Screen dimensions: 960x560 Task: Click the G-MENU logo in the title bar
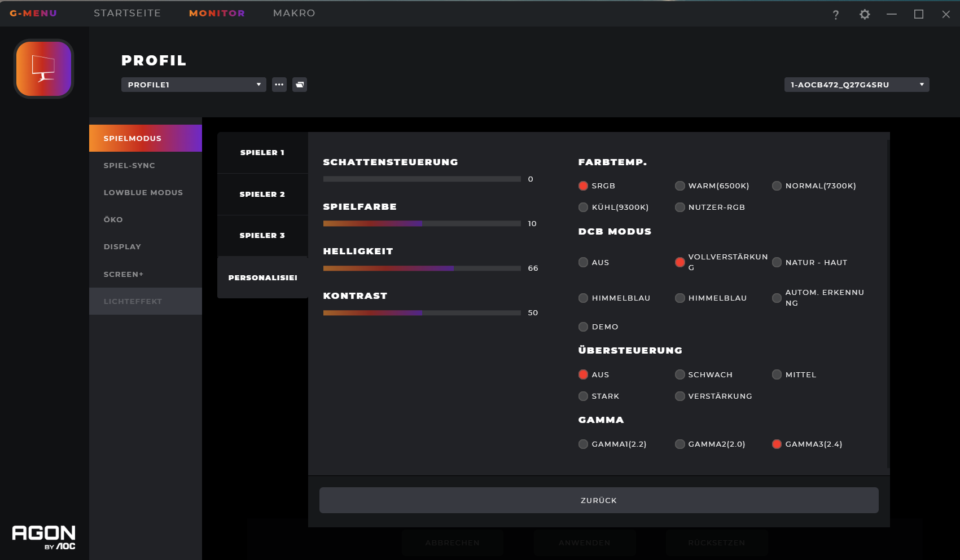[x=33, y=13]
